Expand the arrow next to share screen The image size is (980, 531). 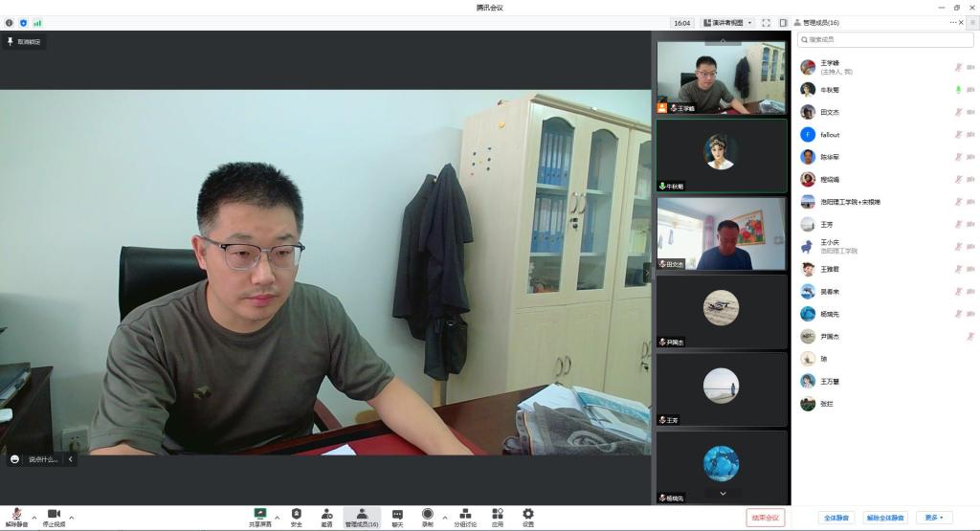coord(278,517)
